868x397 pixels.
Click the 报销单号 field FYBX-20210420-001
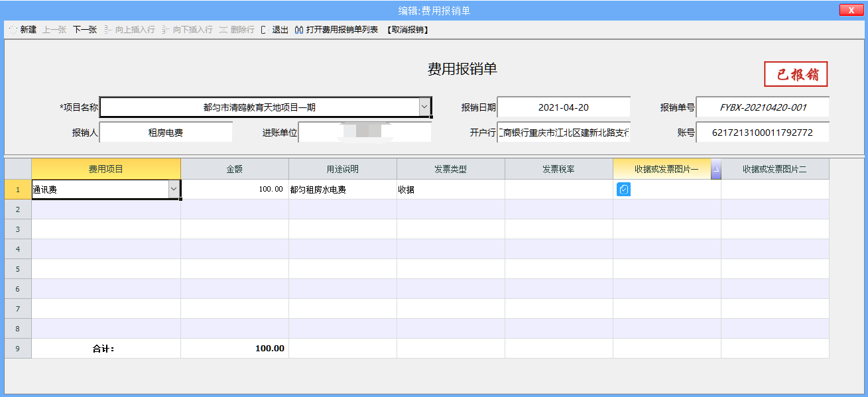pyautogui.click(x=763, y=107)
